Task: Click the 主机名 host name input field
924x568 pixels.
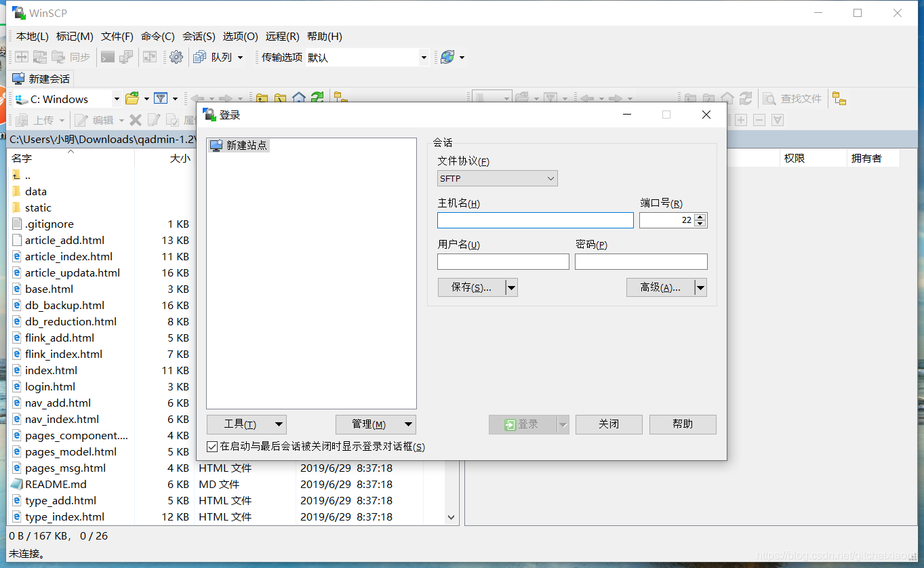Action: point(536,220)
